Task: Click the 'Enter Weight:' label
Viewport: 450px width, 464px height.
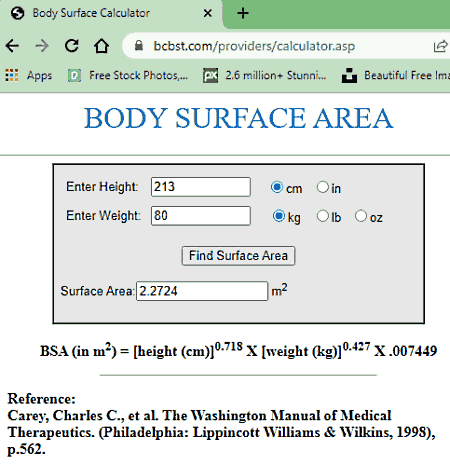Action: coord(103,216)
